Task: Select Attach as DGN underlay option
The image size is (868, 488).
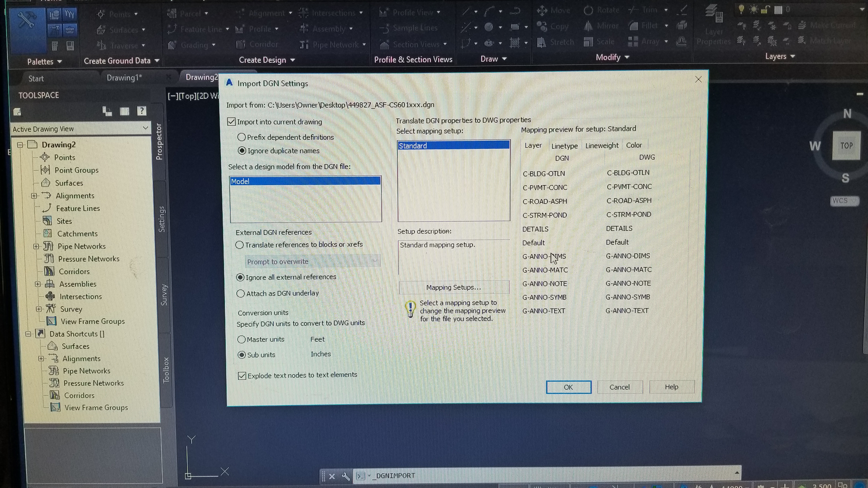Action: pos(240,293)
